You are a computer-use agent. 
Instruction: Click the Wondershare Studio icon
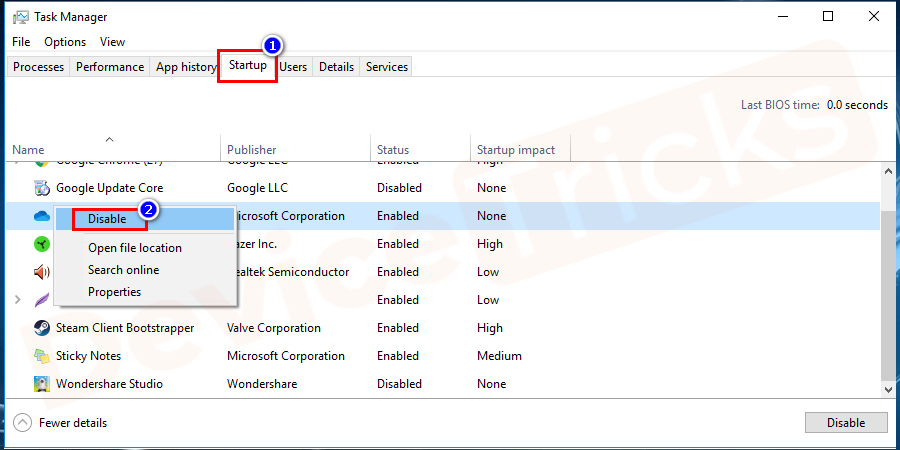(x=42, y=384)
